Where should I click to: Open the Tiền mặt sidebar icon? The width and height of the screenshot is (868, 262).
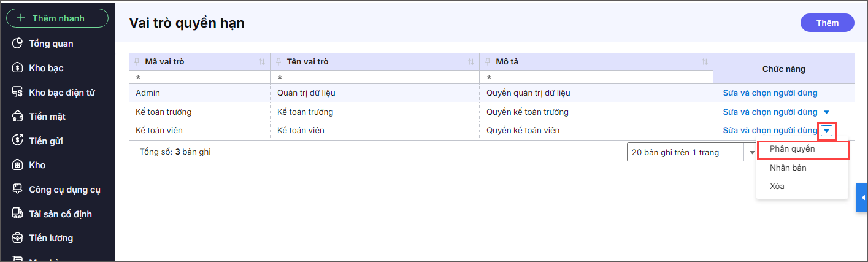pos(18,117)
